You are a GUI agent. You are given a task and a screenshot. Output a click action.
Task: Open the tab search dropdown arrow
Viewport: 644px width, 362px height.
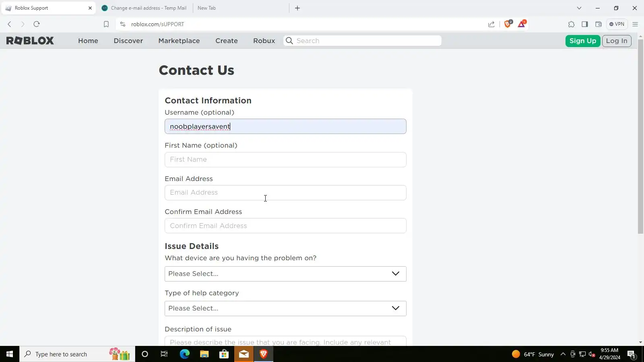coord(579,8)
